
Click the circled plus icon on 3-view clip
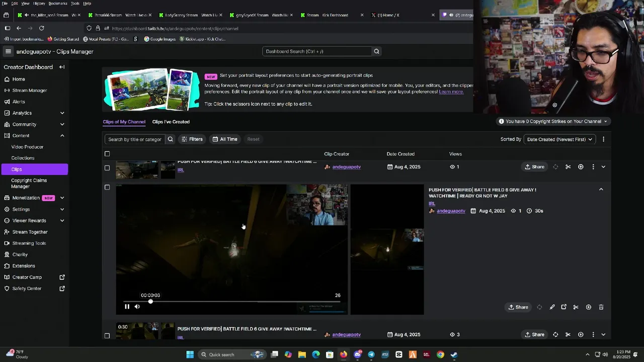[x=581, y=334]
